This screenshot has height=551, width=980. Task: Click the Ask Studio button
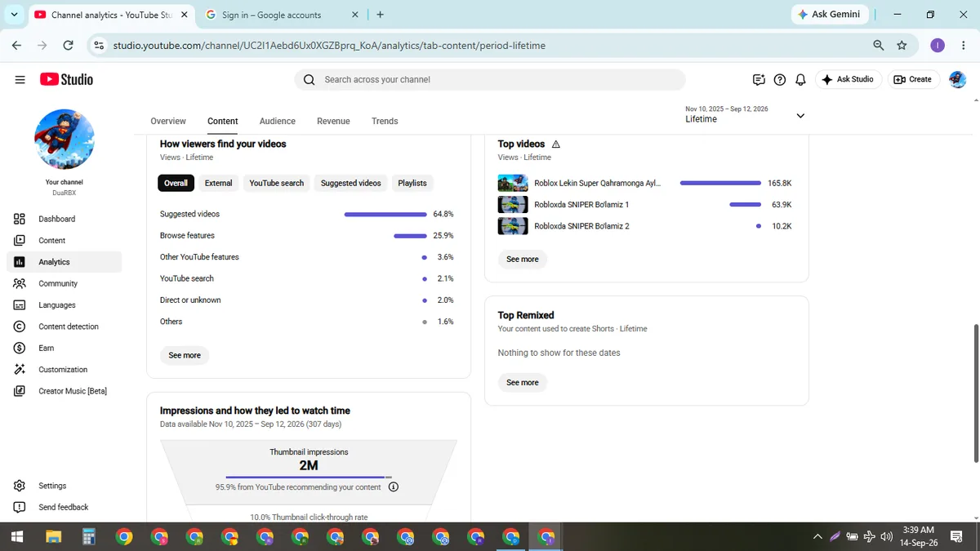pos(848,79)
